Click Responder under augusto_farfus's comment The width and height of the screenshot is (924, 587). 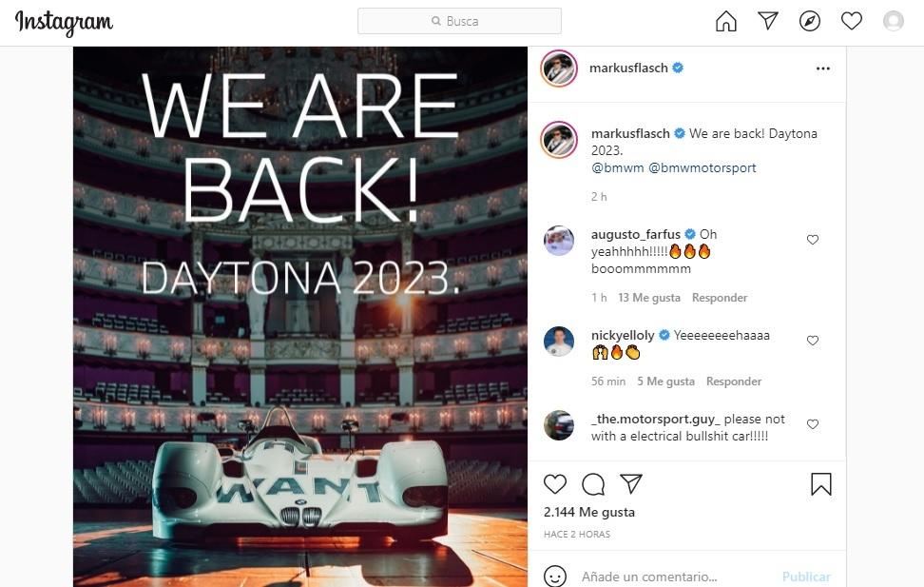[x=720, y=298]
